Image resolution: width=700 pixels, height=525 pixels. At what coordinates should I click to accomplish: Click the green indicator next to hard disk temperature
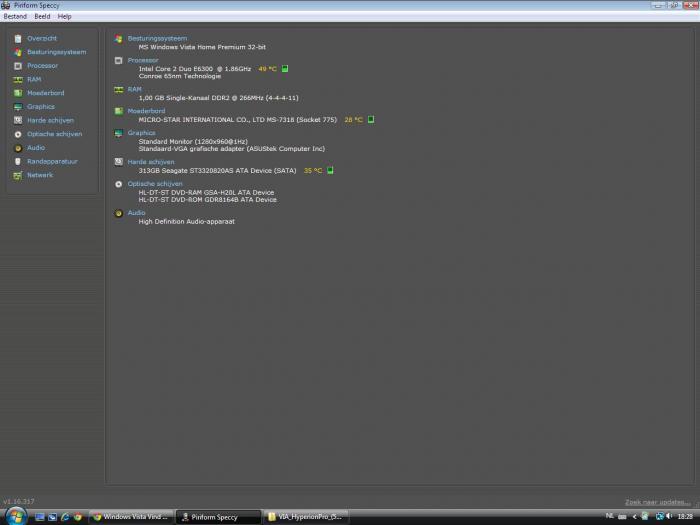330,171
